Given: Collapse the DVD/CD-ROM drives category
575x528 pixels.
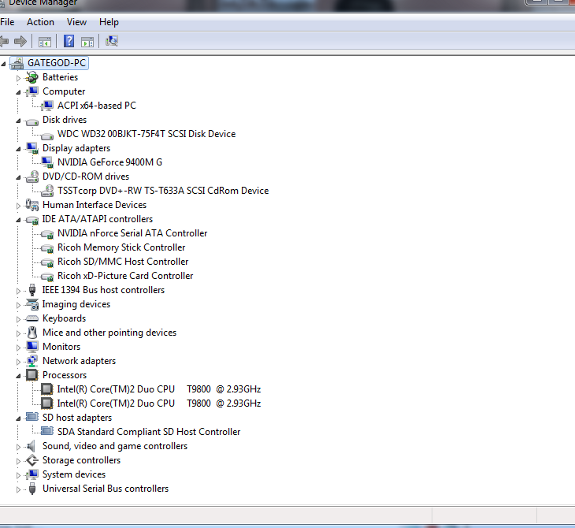Looking at the screenshot, I should tap(18, 177).
